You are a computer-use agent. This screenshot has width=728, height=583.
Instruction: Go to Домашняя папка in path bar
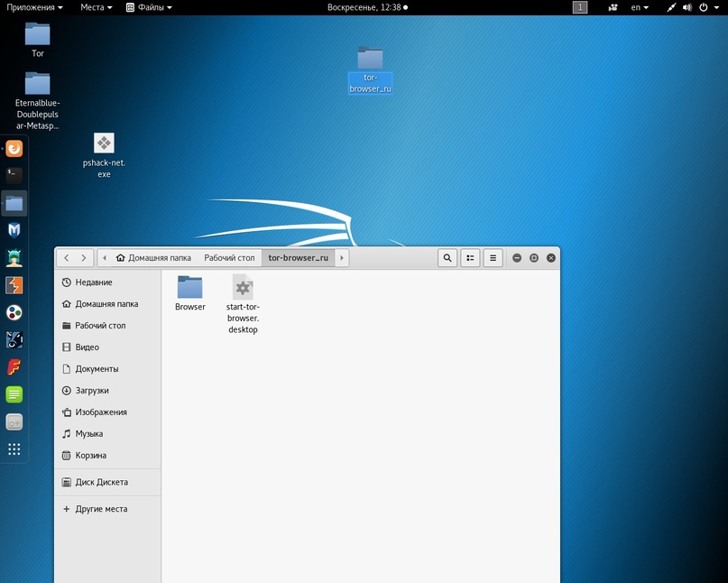point(154,258)
